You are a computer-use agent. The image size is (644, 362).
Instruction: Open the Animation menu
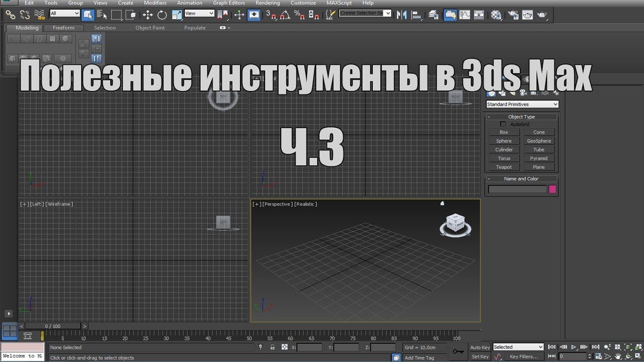(190, 3)
